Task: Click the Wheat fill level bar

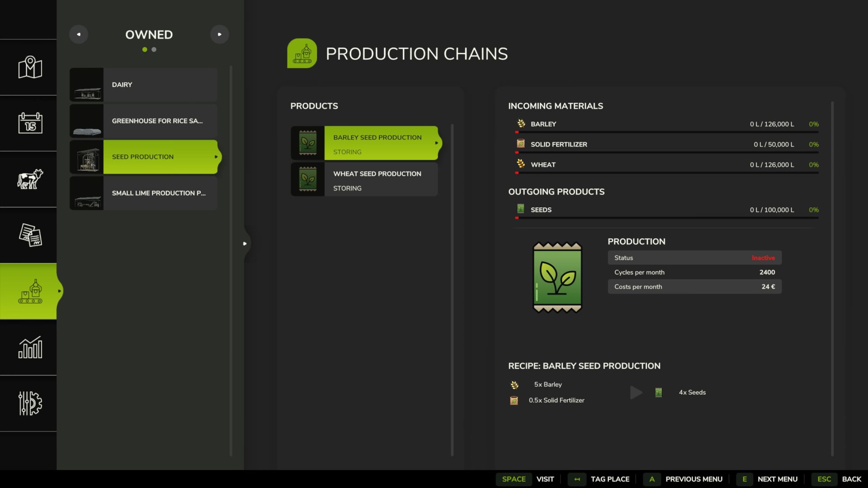Action: click(x=667, y=173)
